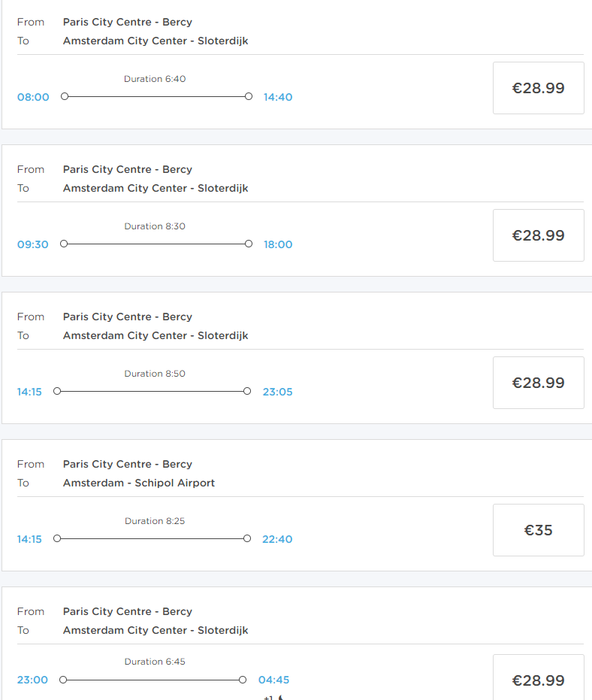Image resolution: width=592 pixels, height=700 pixels.
Task: Open the Amsterdam - Schipol Airport destination
Action: point(139,483)
